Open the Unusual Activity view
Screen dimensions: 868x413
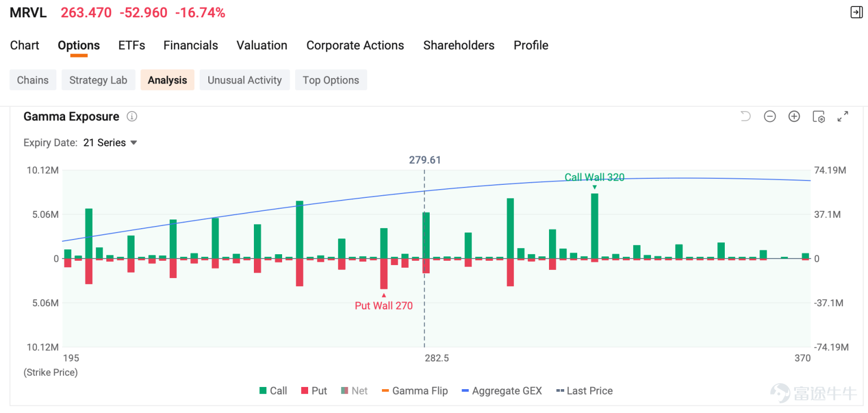click(x=245, y=80)
